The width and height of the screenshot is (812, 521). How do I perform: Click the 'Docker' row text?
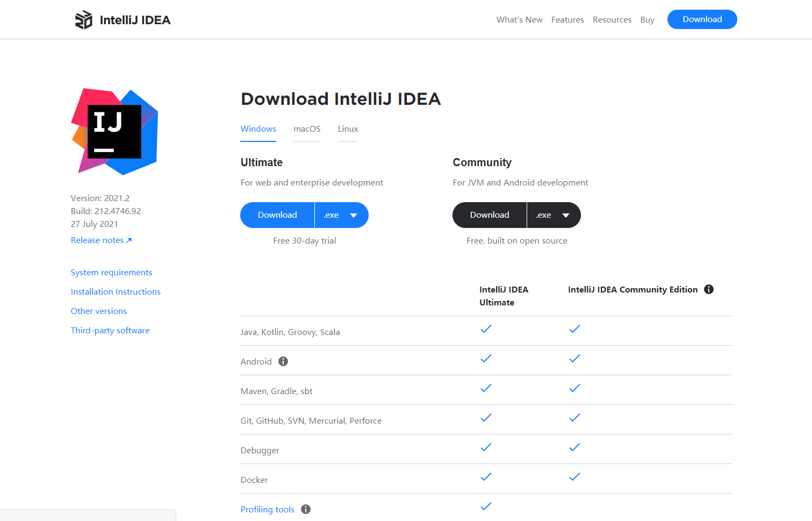(254, 480)
